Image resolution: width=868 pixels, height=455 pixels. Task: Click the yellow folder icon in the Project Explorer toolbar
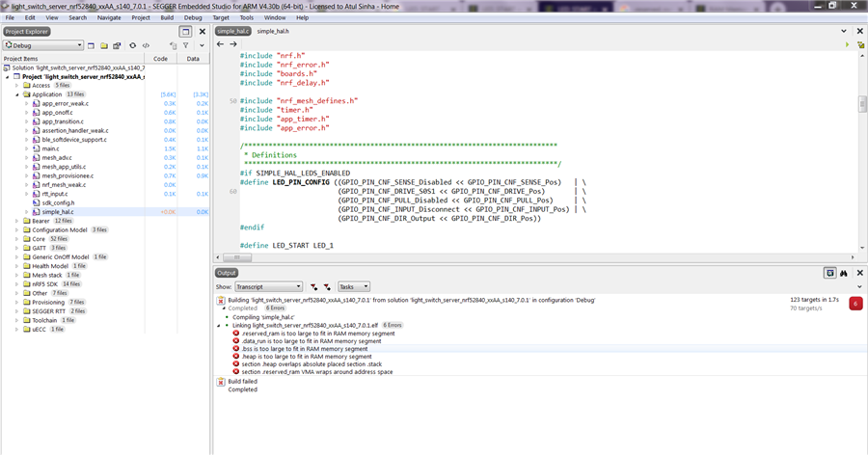(x=103, y=45)
